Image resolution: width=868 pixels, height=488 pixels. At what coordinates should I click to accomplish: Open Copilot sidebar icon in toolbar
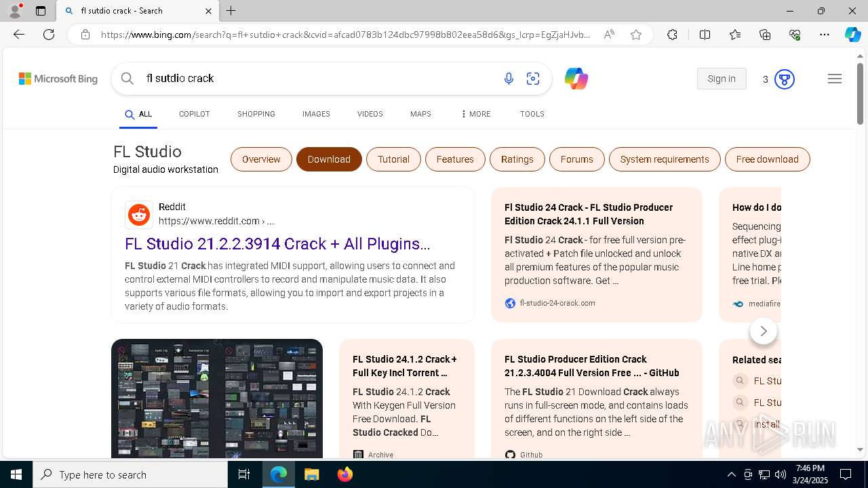(852, 35)
